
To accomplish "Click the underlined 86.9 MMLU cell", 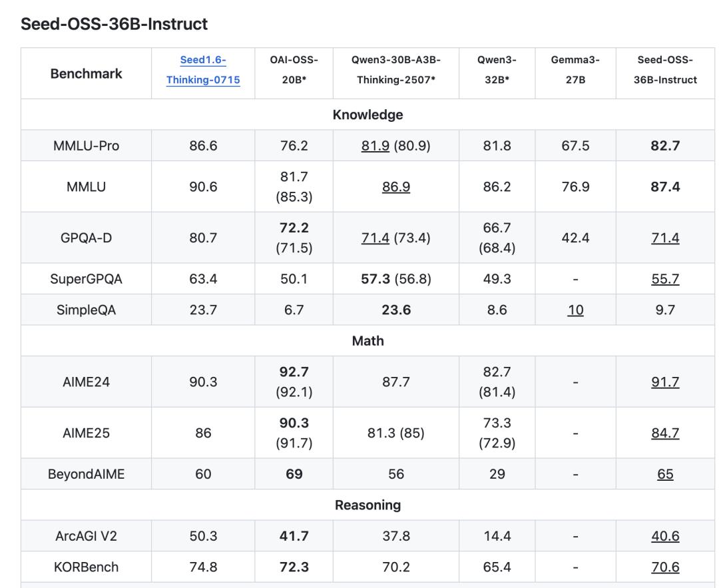I will pos(396,186).
